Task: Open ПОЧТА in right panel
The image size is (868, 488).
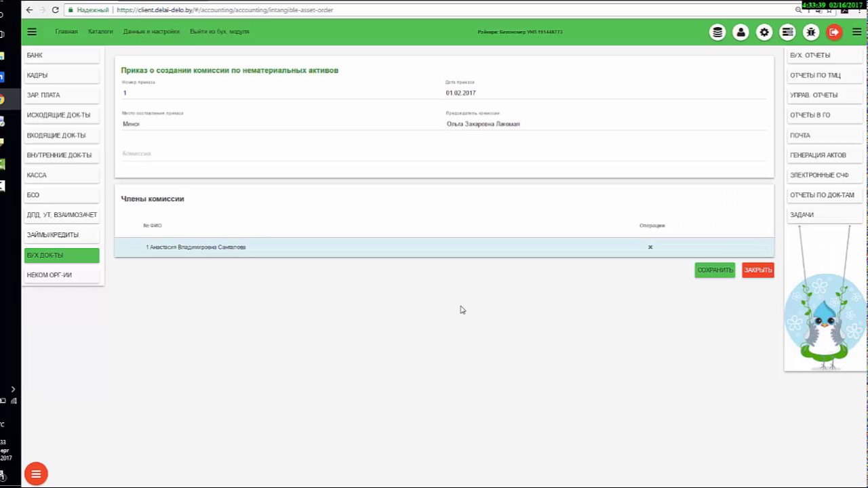Action: pyautogui.click(x=825, y=136)
